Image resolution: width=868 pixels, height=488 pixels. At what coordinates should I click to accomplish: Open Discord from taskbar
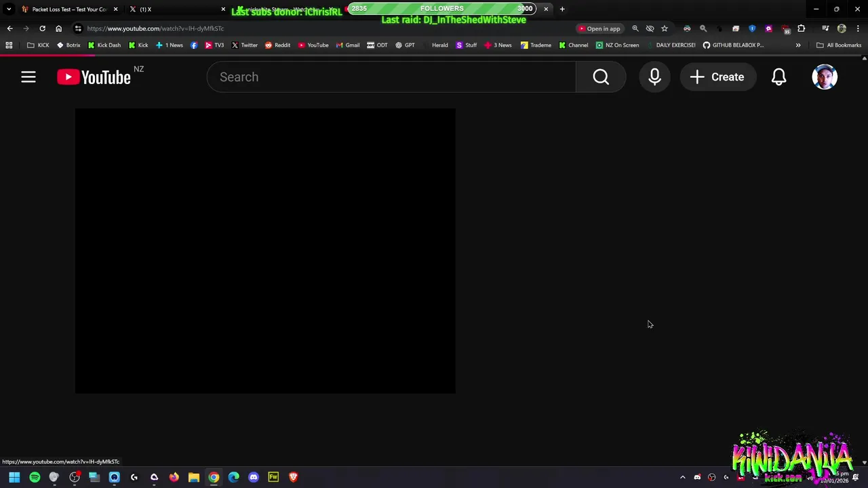(x=254, y=477)
